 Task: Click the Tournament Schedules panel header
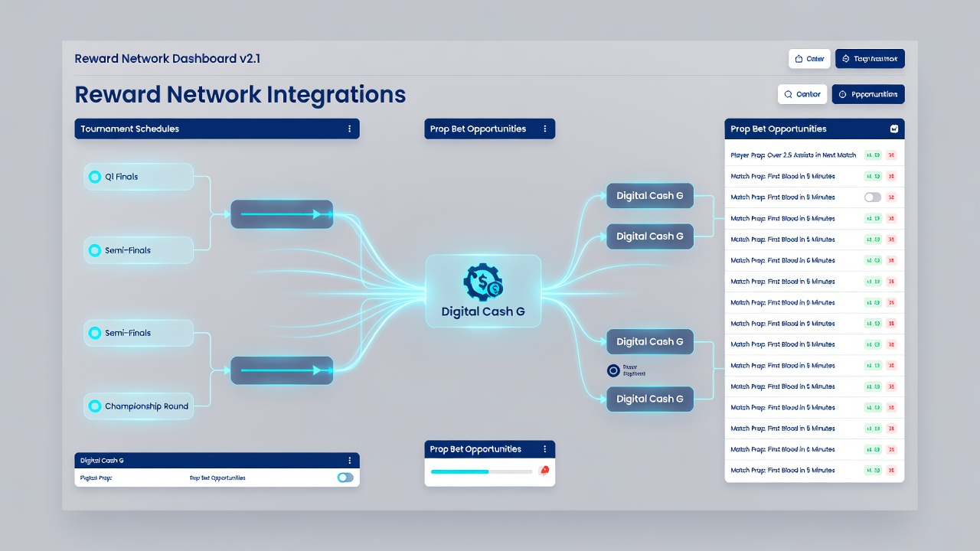217,129
